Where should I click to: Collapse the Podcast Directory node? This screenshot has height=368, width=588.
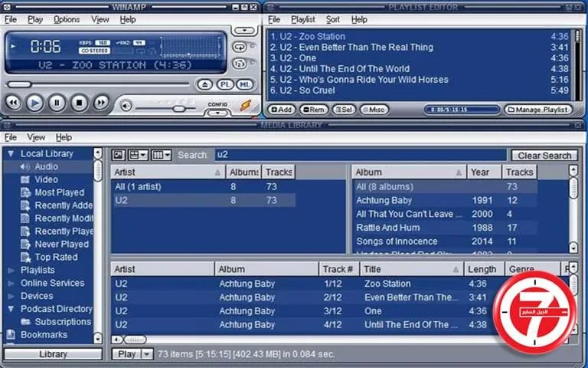(11, 309)
